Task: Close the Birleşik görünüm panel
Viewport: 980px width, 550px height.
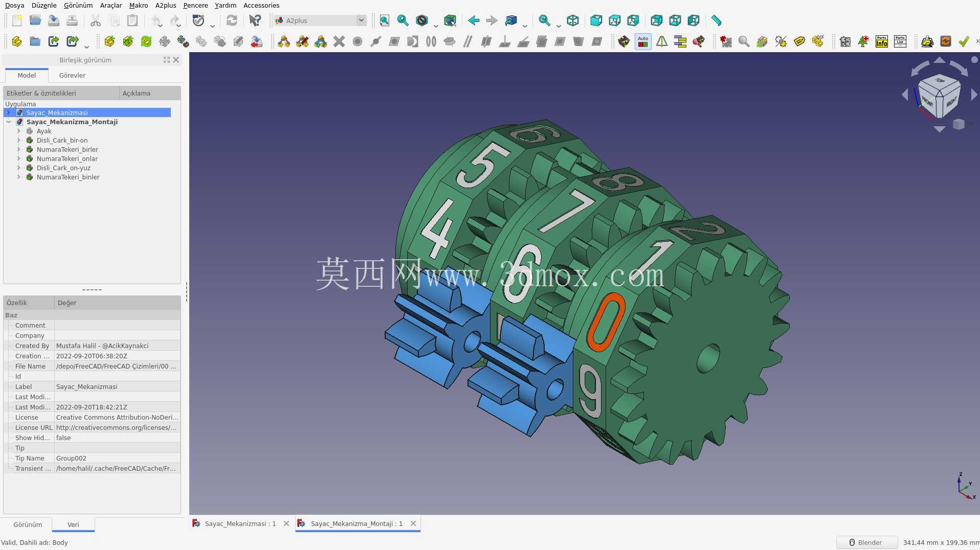Action: click(x=176, y=60)
